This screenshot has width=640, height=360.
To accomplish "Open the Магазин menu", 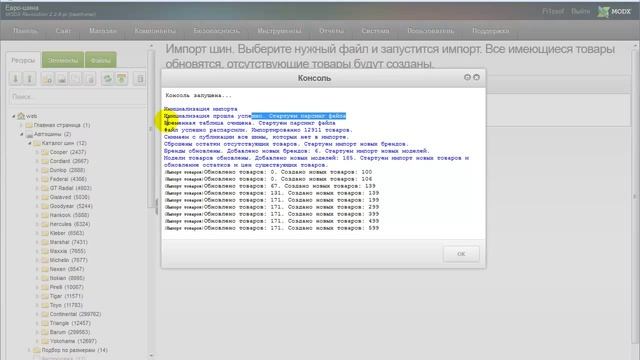I will (x=103, y=31).
